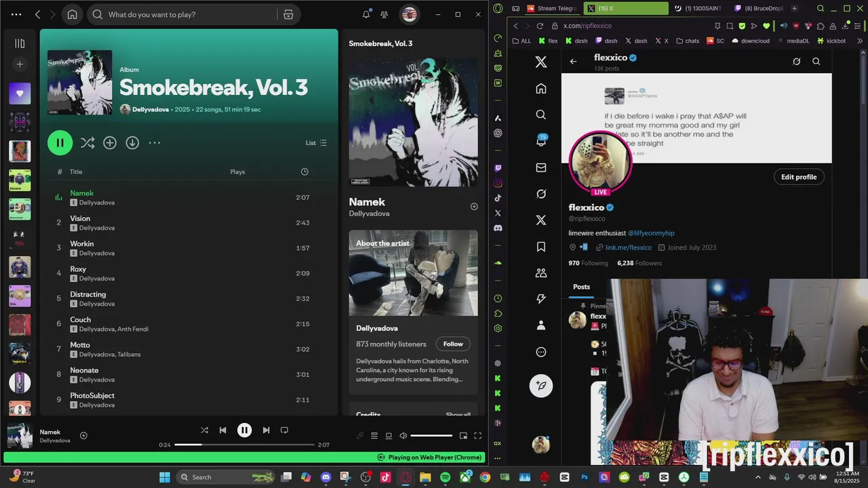Sort tracks by the duration clock header
The width and height of the screenshot is (868, 488).
point(304,171)
